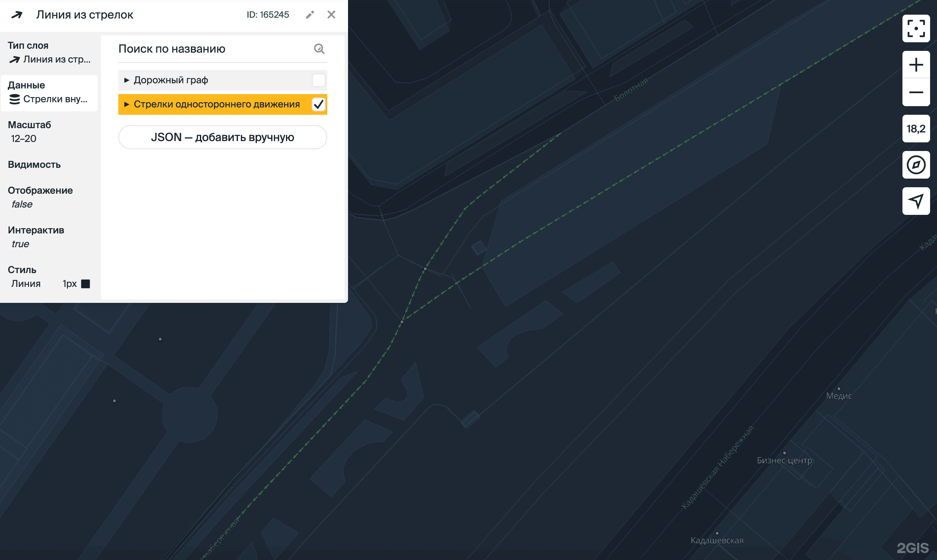Open the Интерактив section

49,237
